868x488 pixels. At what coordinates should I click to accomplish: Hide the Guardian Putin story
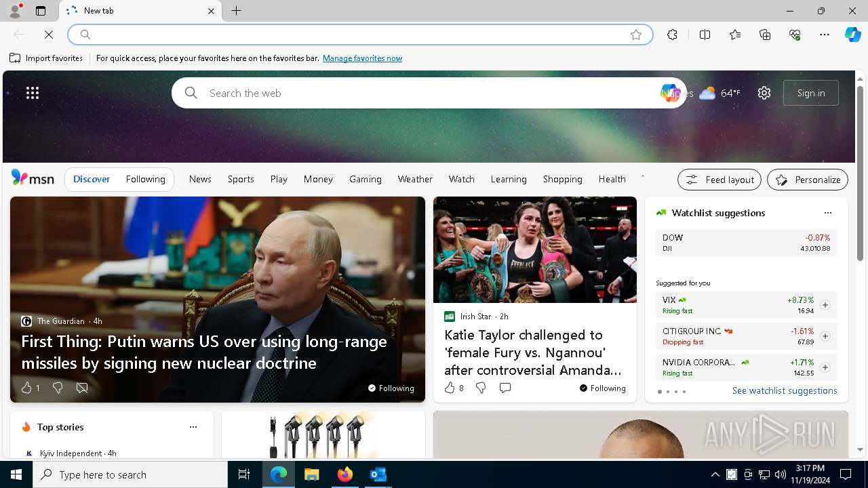82,388
